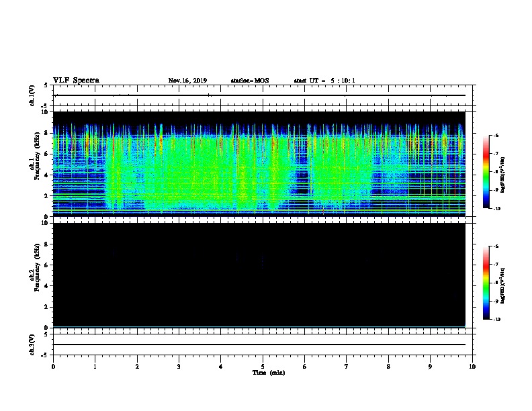Click the "2" frequency tick of ch.1 spectrogram

(x=47, y=195)
